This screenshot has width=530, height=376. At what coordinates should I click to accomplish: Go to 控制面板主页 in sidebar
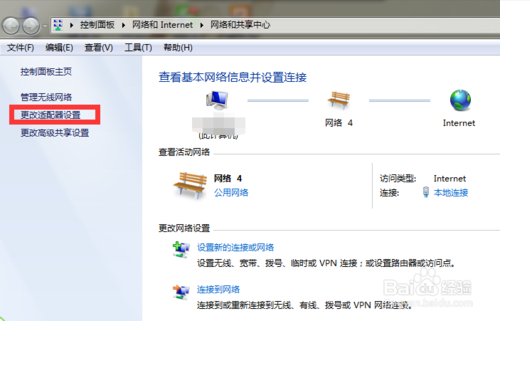[46, 72]
